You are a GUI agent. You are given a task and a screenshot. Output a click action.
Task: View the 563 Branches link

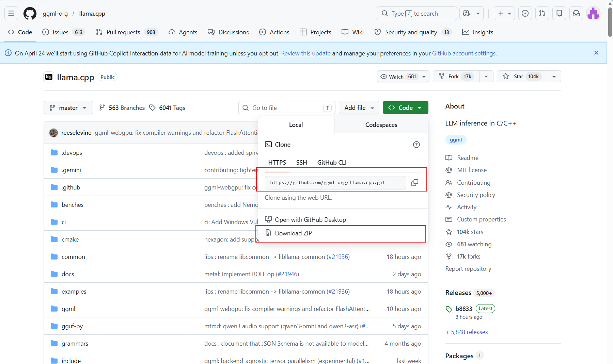click(x=122, y=108)
